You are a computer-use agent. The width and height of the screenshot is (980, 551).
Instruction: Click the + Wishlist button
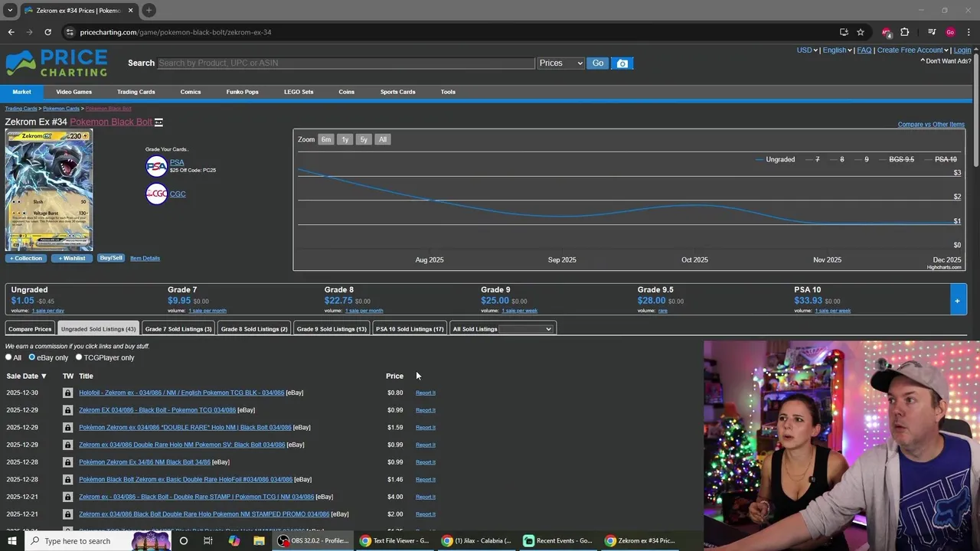click(72, 258)
